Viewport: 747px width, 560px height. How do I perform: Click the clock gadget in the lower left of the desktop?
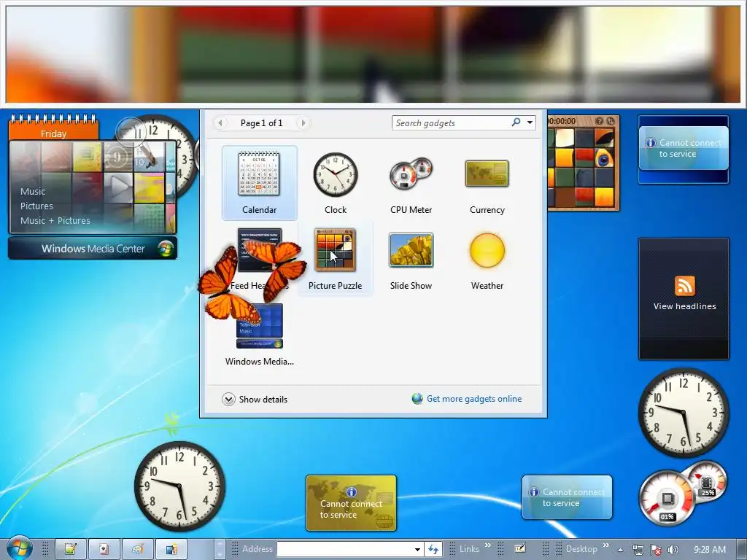click(x=179, y=486)
